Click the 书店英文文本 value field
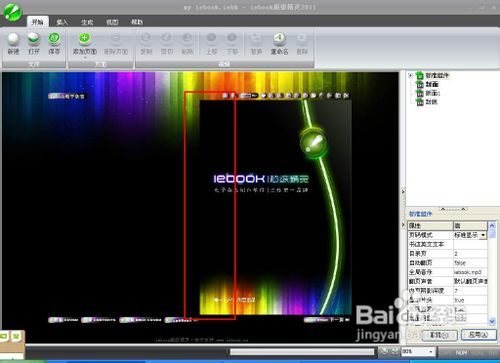Screen dimensions: 500x363 point(470,244)
